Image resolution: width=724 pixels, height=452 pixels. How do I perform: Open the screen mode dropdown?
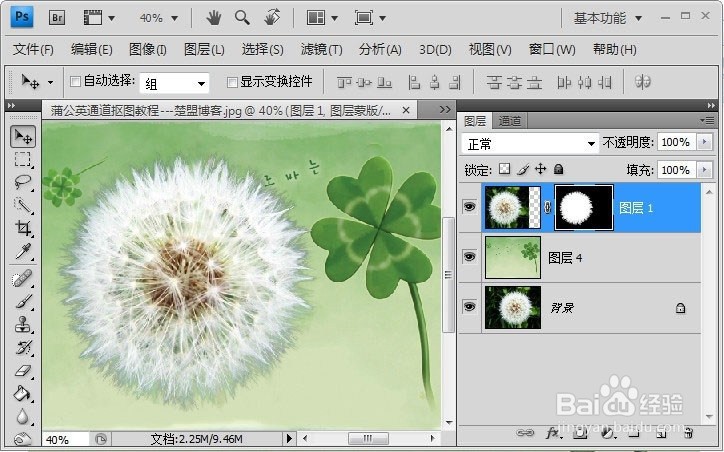pyautogui.click(x=370, y=18)
